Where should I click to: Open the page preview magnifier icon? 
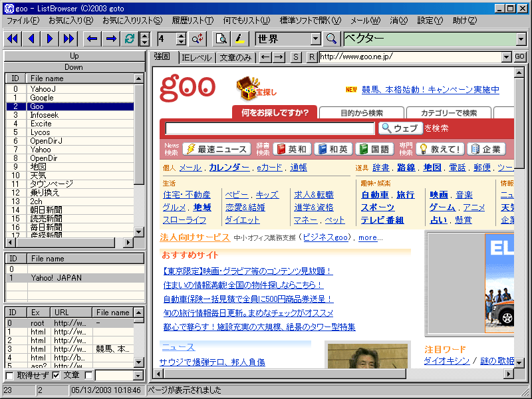tap(221, 39)
